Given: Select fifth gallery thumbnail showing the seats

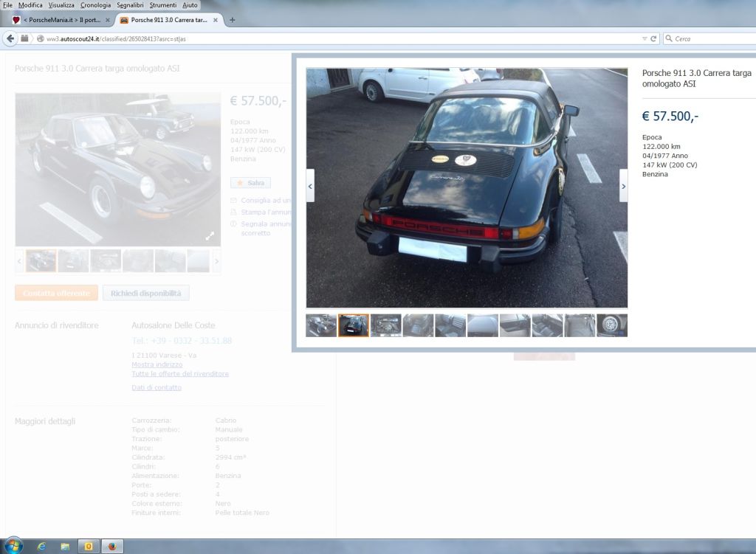Looking at the screenshot, I should [x=450, y=325].
